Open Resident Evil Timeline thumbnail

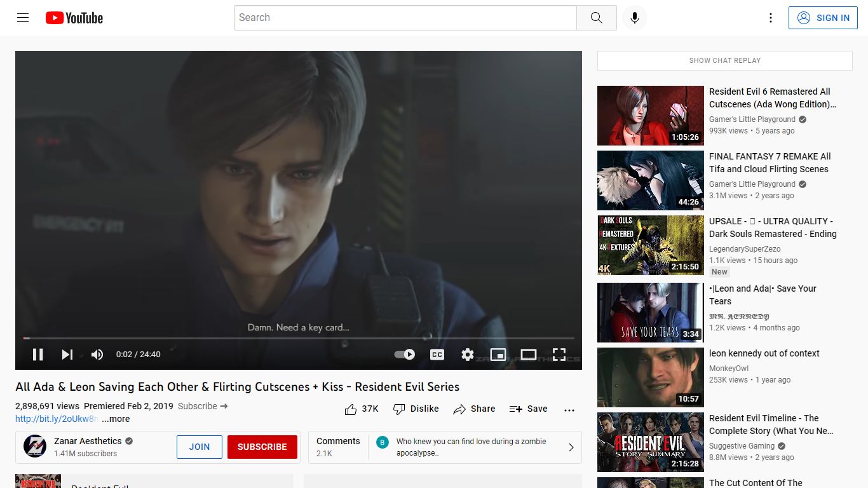click(651, 442)
